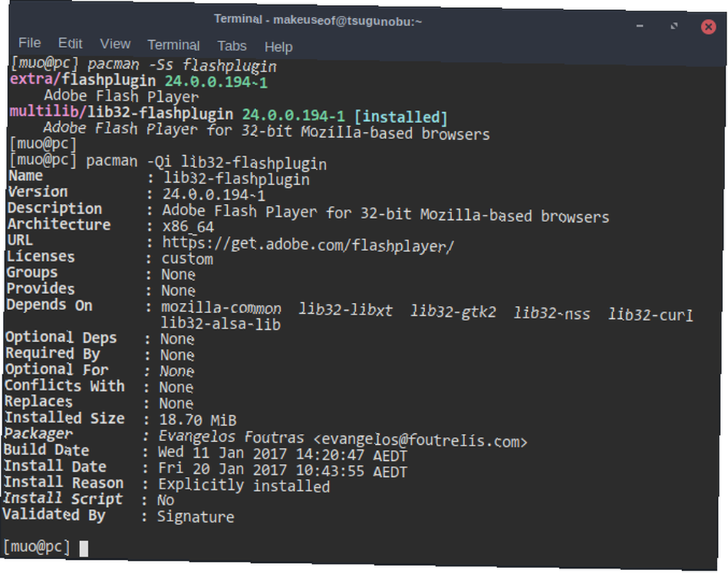728x573 pixels.
Task: Click Install Date 'Fri 20 Jan 2017 10:43:55 AEDT'
Action: pyautogui.click(x=282, y=470)
